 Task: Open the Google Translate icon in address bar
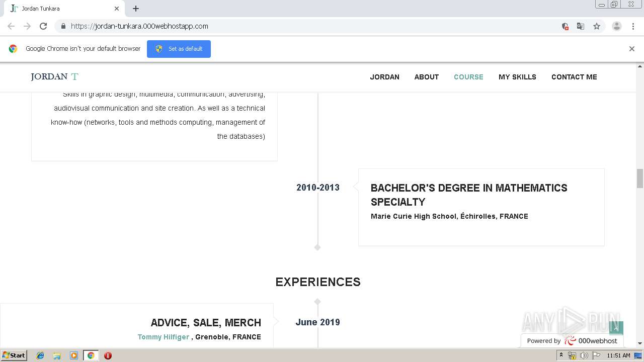(581, 26)
